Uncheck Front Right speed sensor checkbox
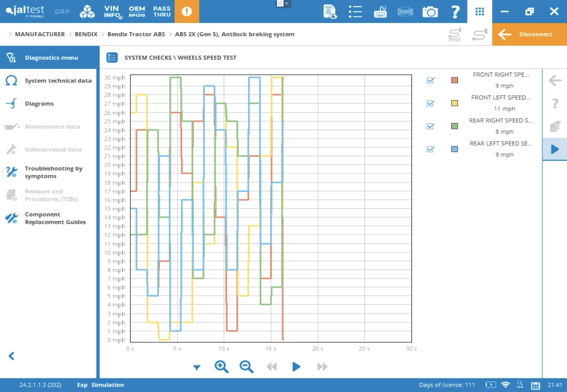This screenshot has width=567, height=392. [430, 80]
